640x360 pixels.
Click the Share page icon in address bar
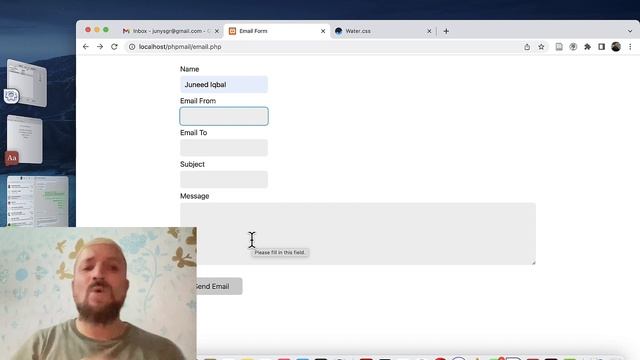click(527, 47)
